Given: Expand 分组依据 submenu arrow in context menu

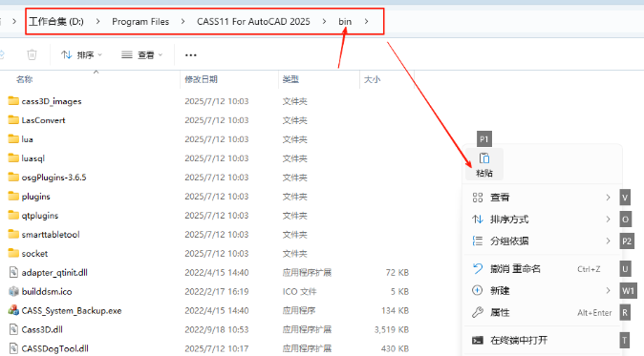Looking at the screenshot, I should click(x=609, y=241).
